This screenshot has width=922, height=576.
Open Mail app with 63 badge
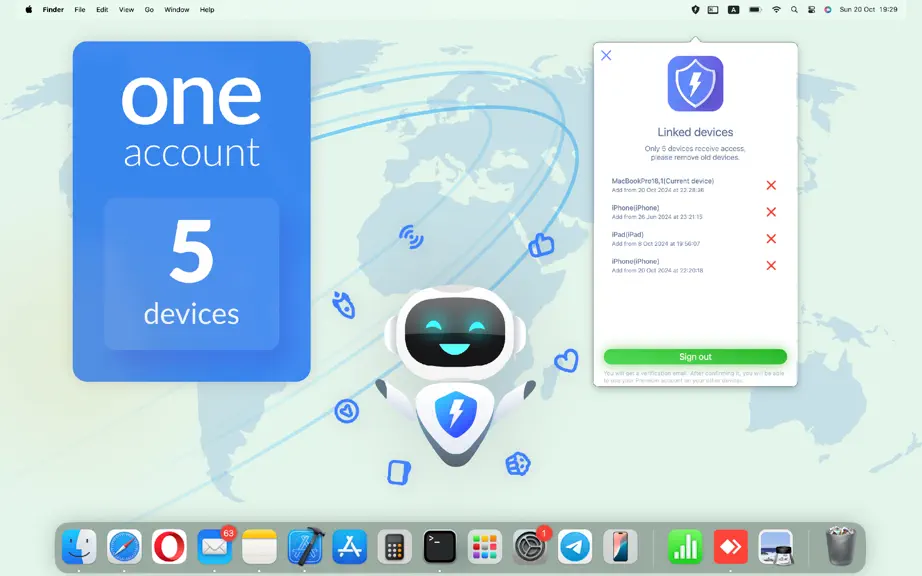215,547
